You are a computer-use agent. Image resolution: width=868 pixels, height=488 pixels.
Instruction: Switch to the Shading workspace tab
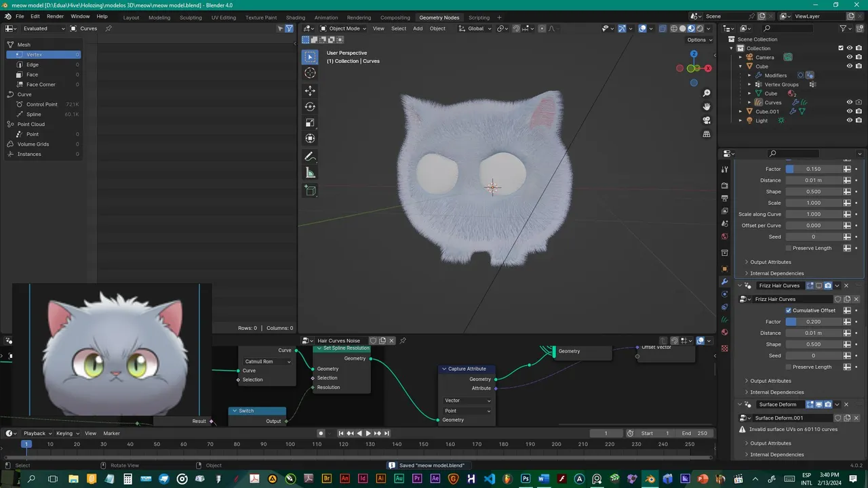tap(295, 18)
